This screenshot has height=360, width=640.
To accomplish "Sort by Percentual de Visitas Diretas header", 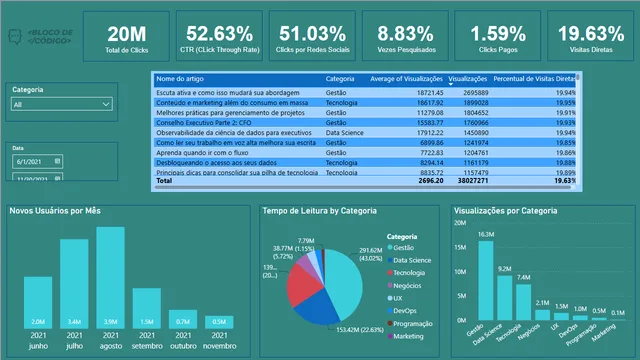I will [x=534, y=79].
